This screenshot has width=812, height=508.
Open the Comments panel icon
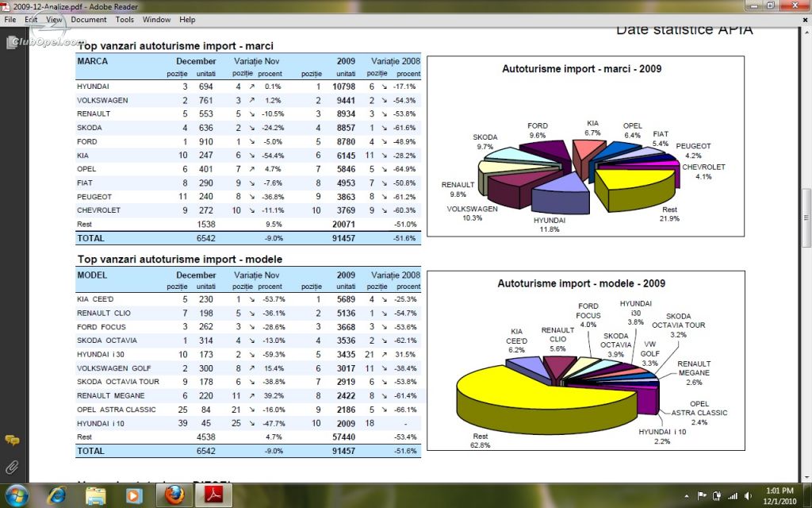point(12,441)
